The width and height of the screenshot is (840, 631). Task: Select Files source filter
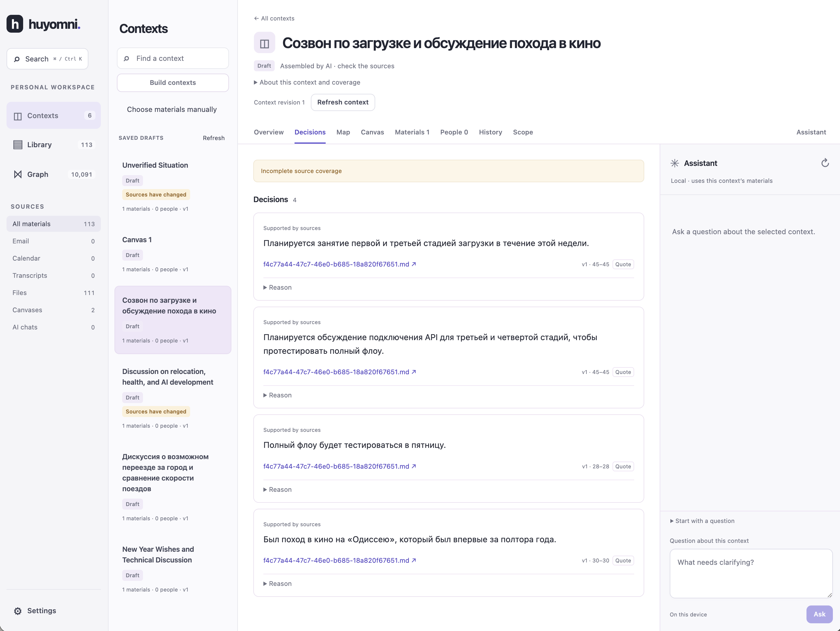tap(54, 293)
